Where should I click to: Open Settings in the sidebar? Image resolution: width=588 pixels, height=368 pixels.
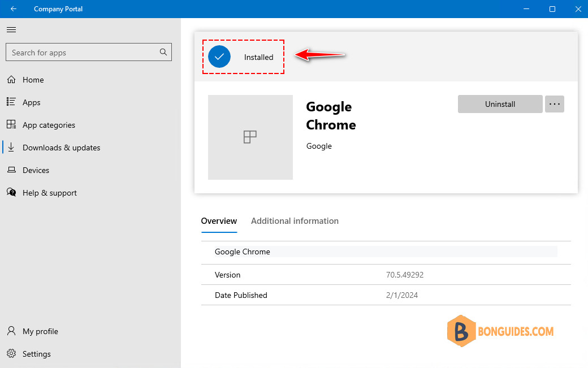pos(90,354)
